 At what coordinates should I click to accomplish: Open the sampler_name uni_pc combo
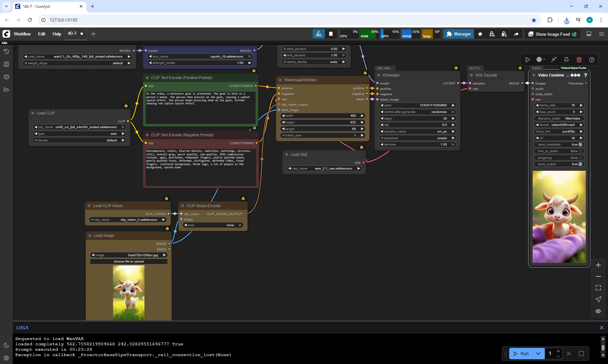[x=417, y=132]
